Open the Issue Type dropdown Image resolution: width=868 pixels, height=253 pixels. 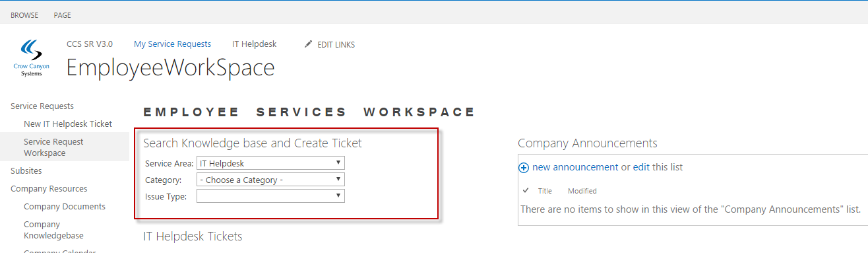(x=270, y=196)
